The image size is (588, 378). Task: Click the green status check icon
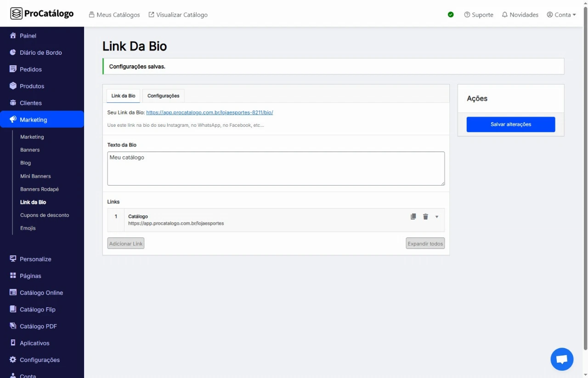click(x=451, y=15)
